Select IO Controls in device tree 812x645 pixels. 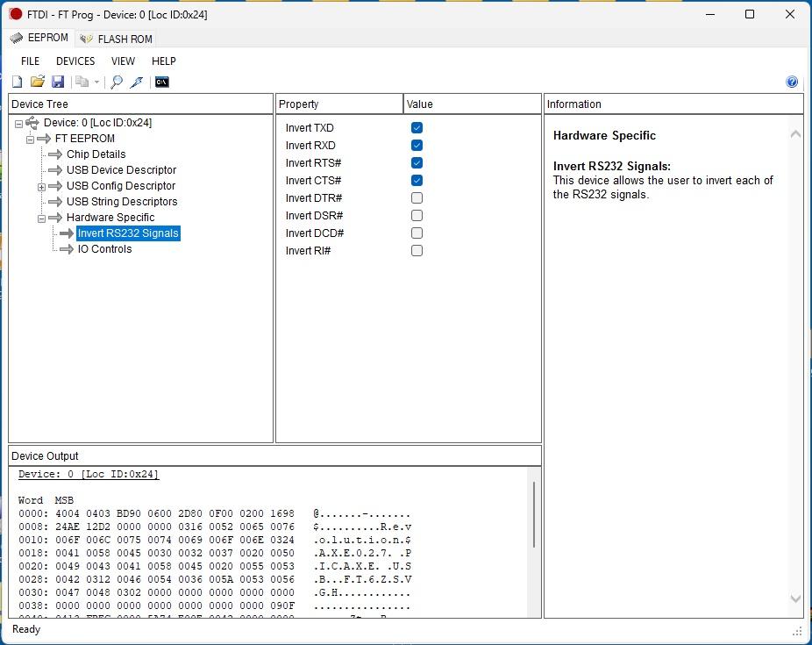104,249
